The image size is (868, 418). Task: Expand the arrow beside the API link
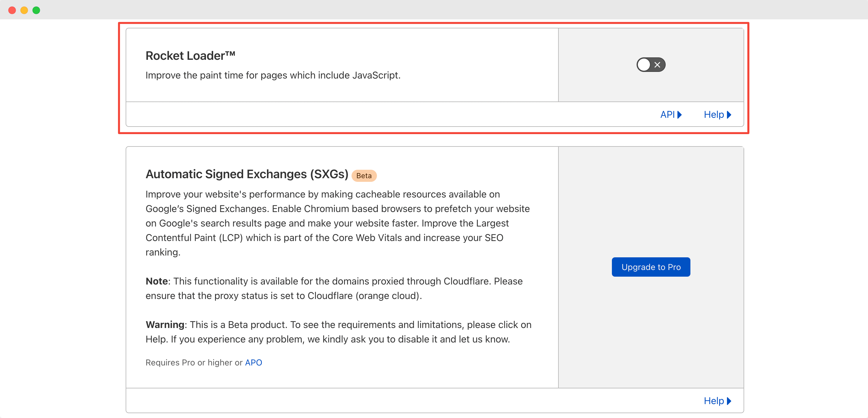(x=679, y=114)
